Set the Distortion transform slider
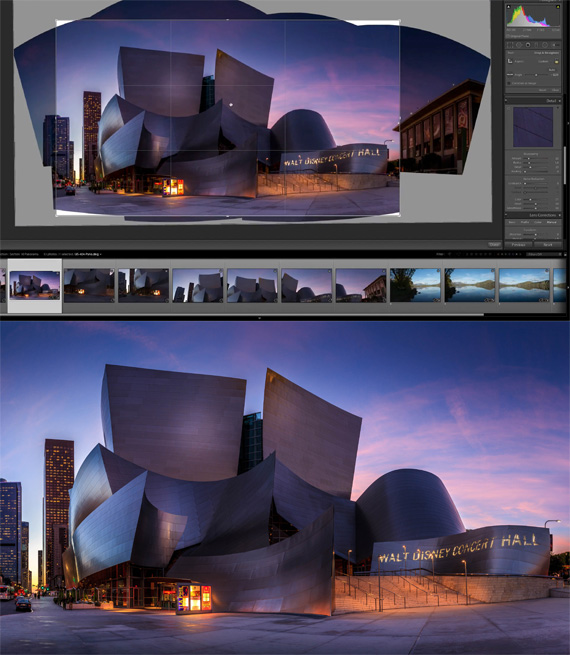Viewport: 570px width, 655px height. pyautogui.click(x=535, y=234)
